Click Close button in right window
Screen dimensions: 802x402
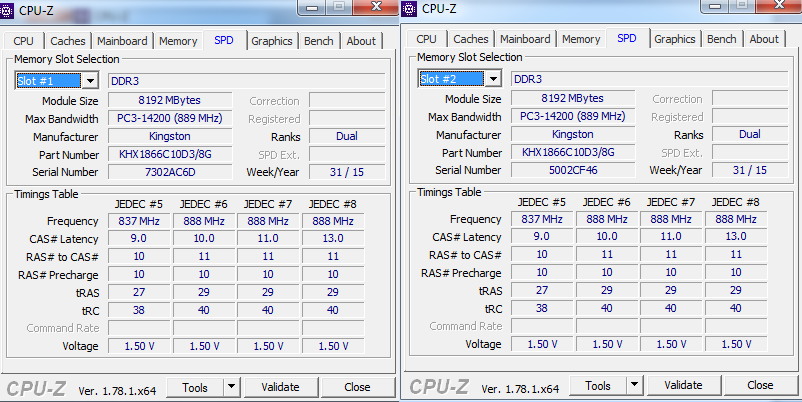pos(761,385)
